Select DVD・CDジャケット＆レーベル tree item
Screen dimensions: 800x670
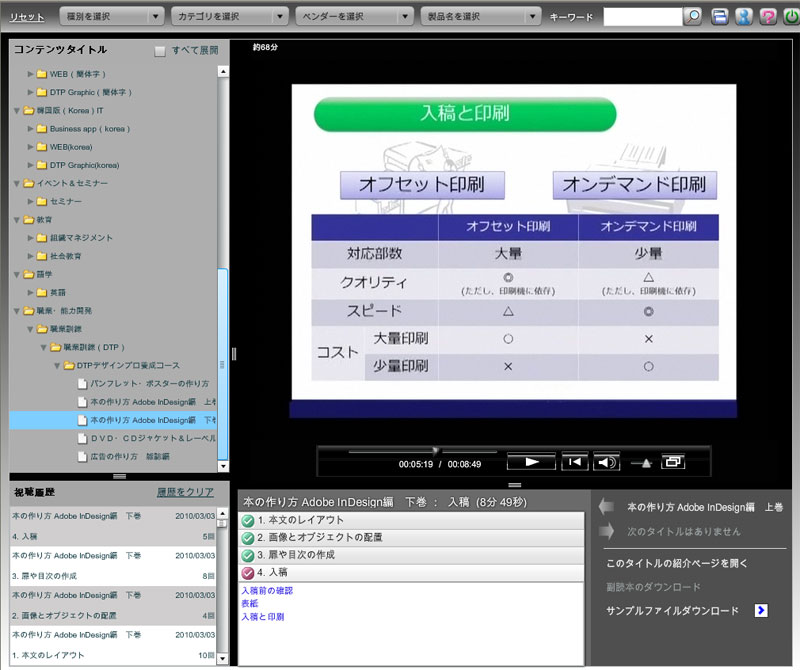pyautogui.click(x=152, y=438)
